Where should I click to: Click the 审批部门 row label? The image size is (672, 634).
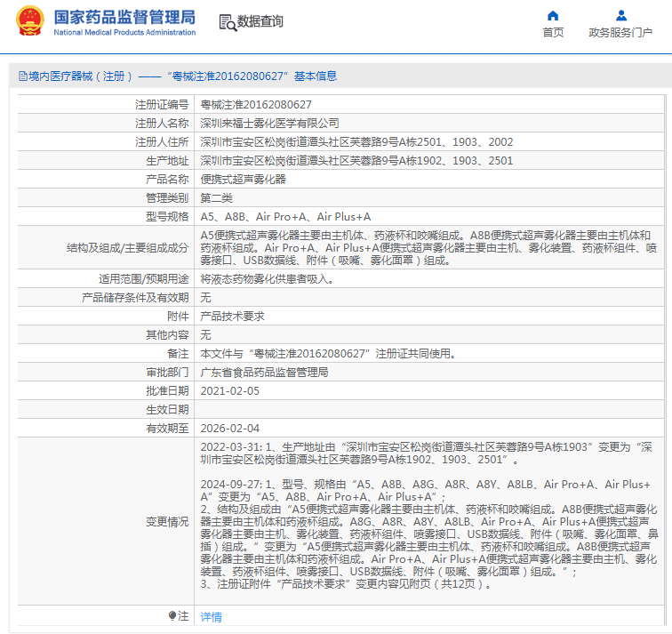point(167,373)
